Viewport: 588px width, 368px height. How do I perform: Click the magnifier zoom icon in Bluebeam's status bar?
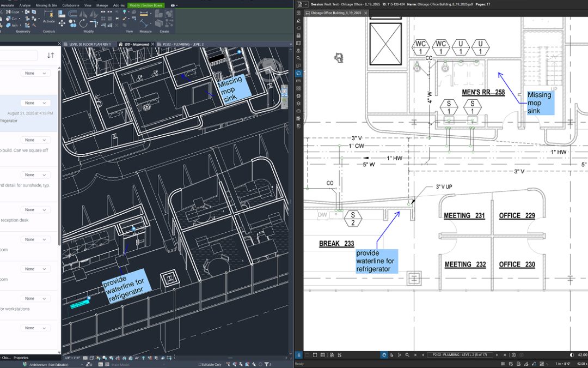tap(406, 354)
